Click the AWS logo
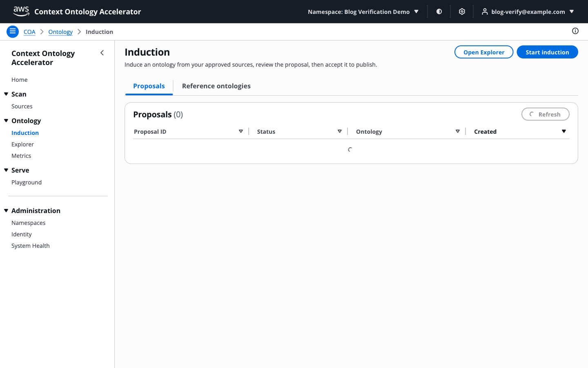 [21, 11]
